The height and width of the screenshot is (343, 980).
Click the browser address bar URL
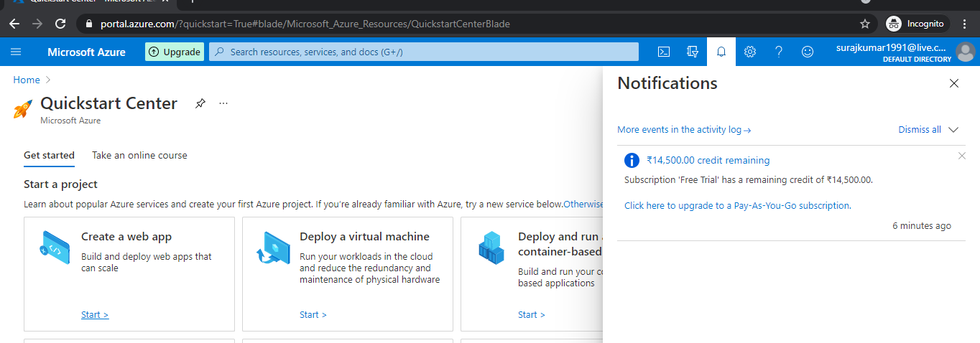(305, 24)
